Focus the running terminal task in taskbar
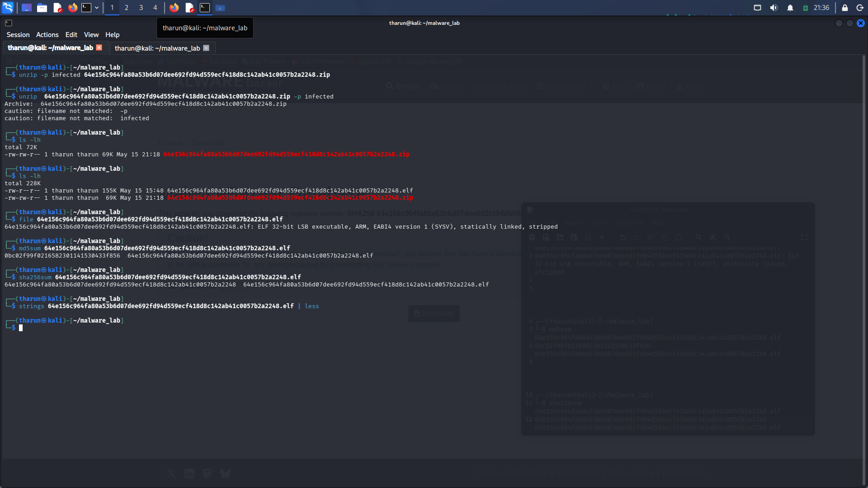The height and width of the screenshot is (488, 868). pyautogui.click(x=205, y=8)
